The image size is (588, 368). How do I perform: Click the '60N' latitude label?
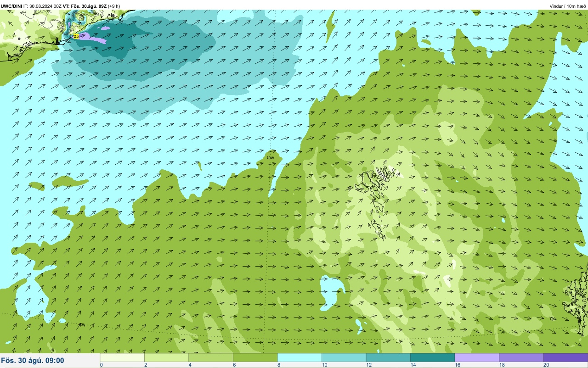82,325
